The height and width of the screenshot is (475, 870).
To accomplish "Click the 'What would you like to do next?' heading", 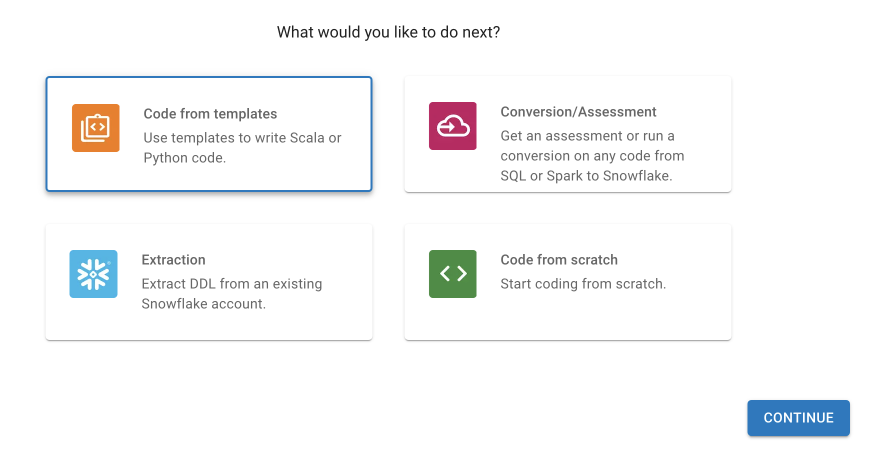I will [388, 32].
